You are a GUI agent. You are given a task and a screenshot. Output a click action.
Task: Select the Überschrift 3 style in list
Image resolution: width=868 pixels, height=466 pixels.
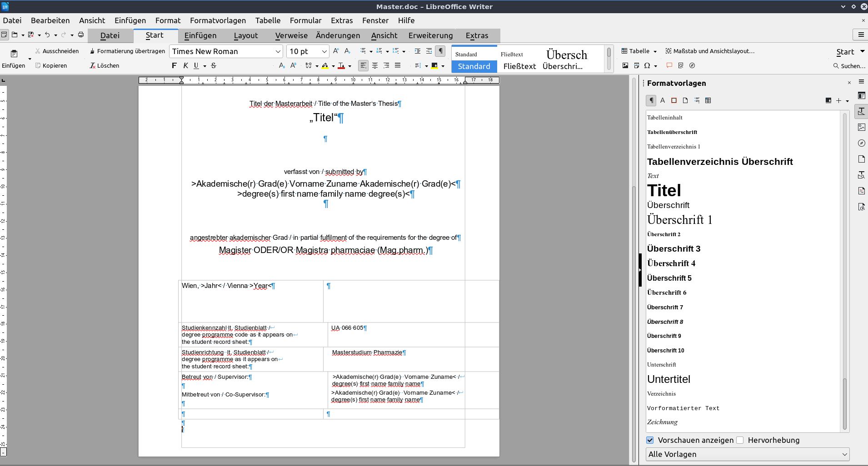point(673,249)
